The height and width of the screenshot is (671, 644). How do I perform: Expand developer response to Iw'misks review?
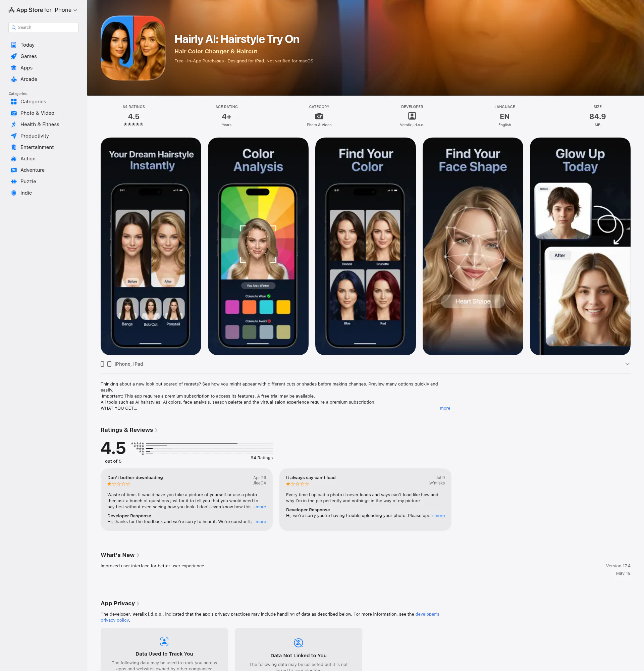(x=439, y=515)
